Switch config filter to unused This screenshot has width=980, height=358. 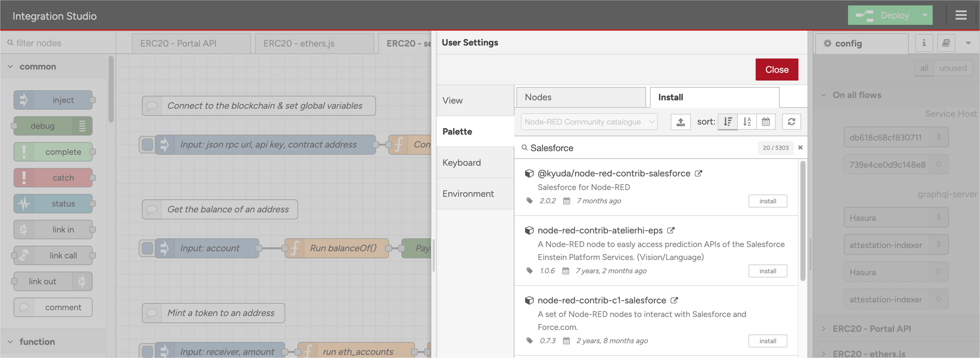[953, 68]
